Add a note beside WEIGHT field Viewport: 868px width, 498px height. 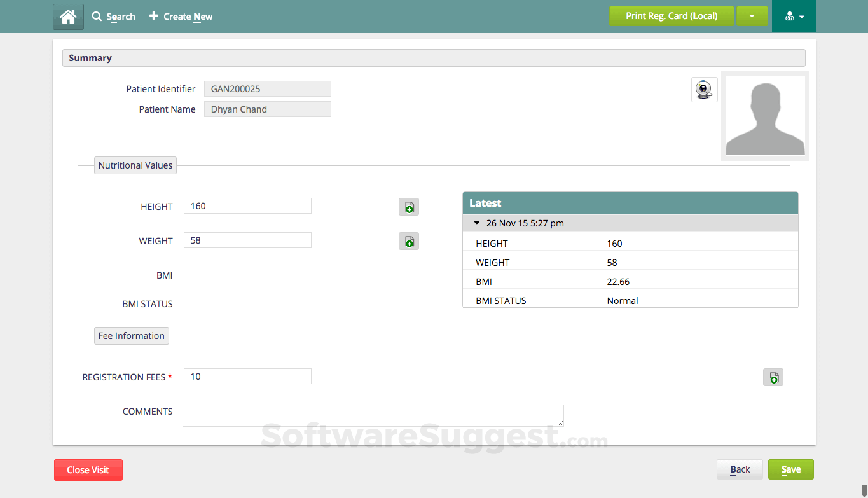click(x=409, y=241)
